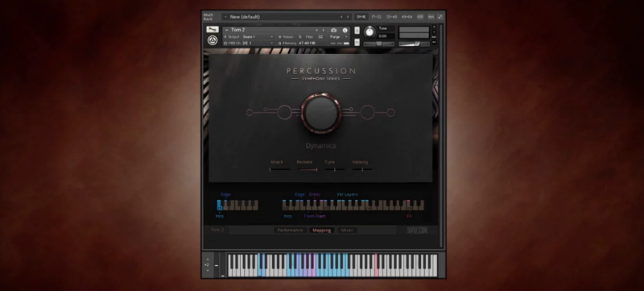This screenshot has height=291, width=644.
Task: Click highlighted blue Hits key in left mapping
Action: [x=219, y=205]
